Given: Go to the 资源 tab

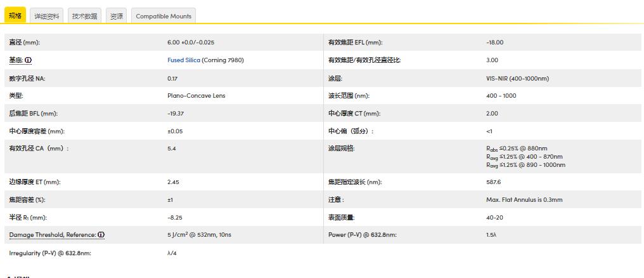Looking at the screenshot, I should point(117,17).
